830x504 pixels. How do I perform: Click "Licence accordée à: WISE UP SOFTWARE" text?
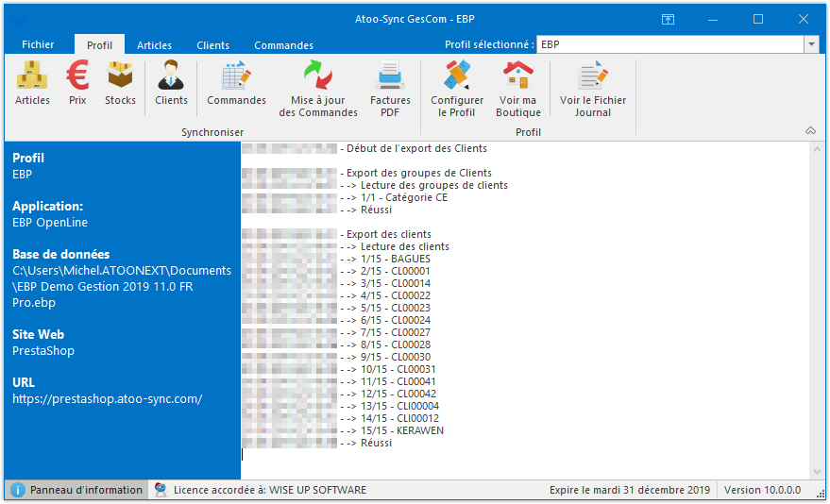(x=270, y=490)
